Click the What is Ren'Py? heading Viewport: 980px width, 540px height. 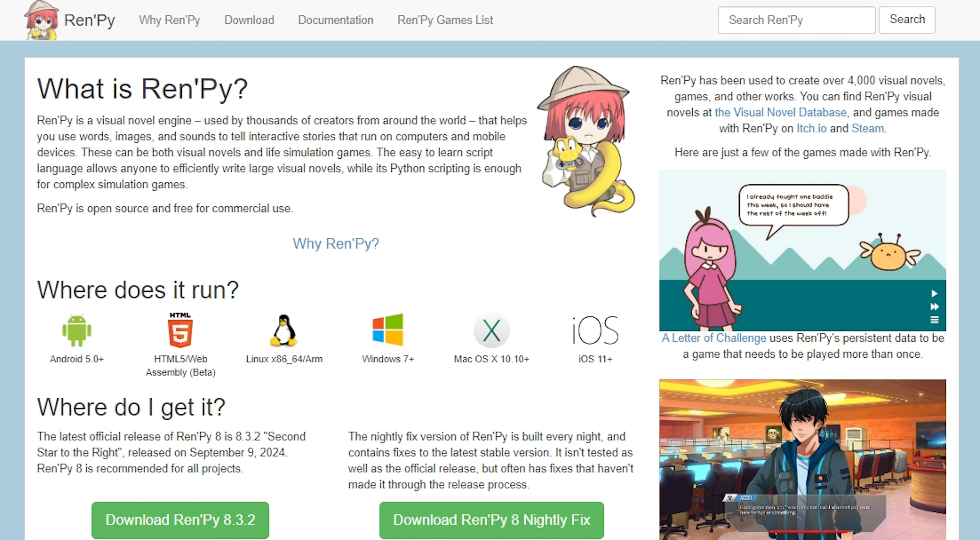142,89
